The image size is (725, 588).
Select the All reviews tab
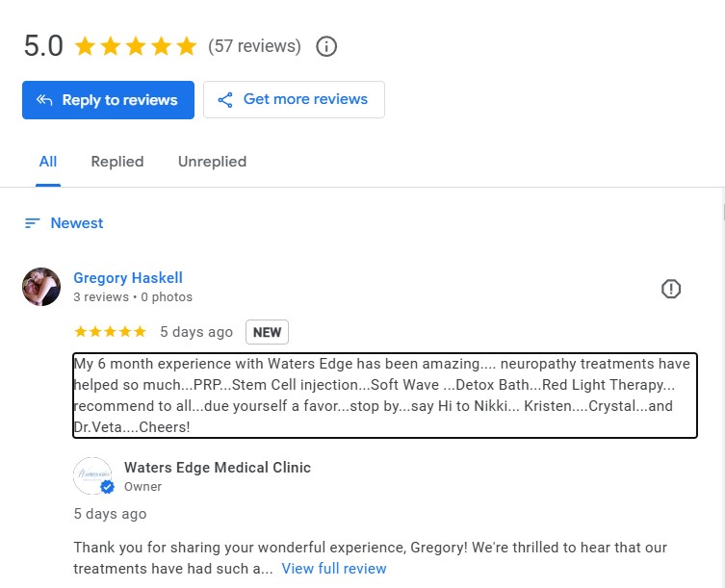point(48,162)
